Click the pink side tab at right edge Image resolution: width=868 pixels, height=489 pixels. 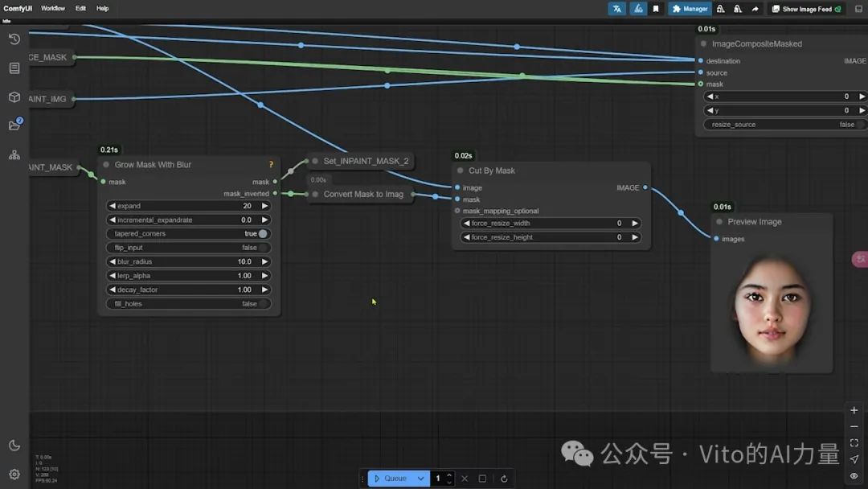(860, 259)
